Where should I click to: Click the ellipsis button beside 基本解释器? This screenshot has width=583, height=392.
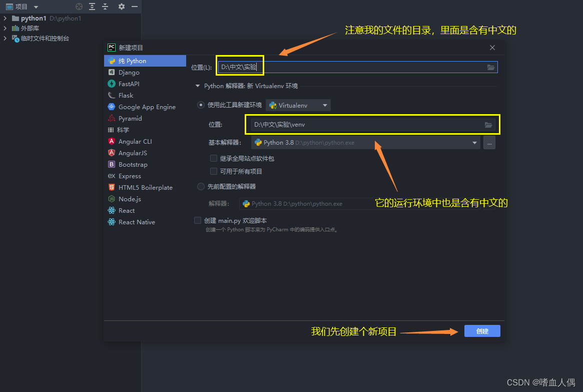489,143
